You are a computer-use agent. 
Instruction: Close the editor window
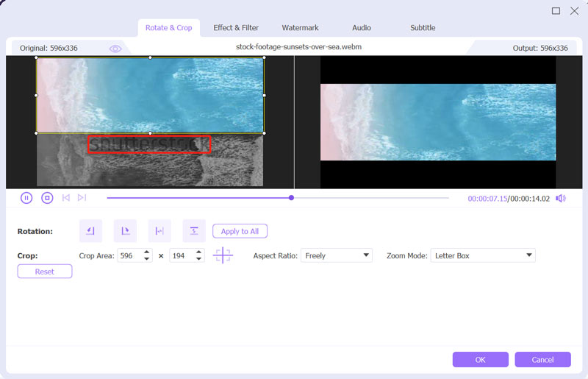coord(574,11)
